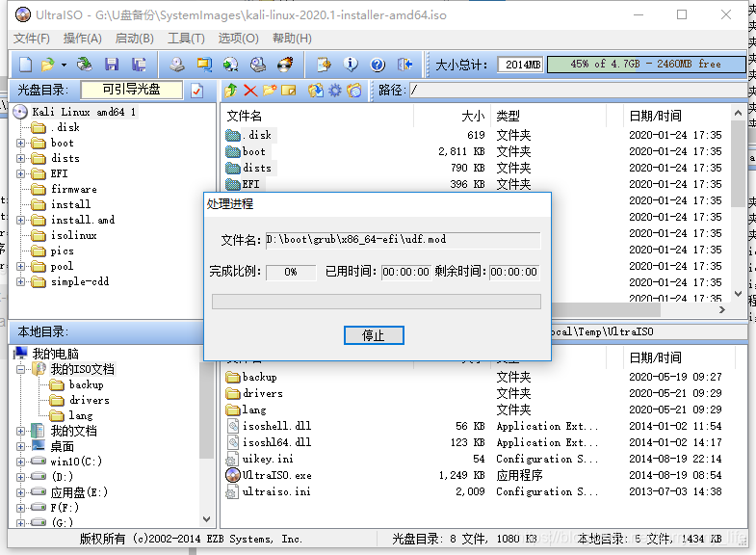Screen dimensions: 756x555
Task: Click the empty progress bar in dialog
Action: pos(376,302)
